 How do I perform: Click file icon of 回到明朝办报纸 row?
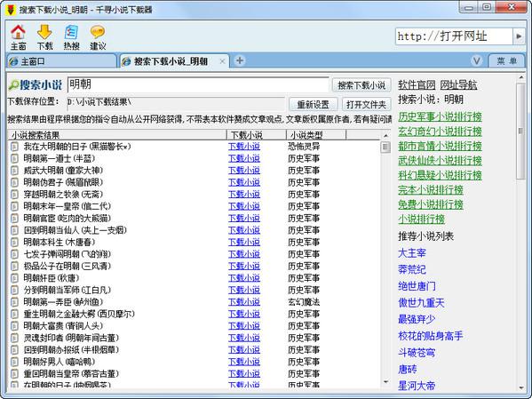click(x=14, y=350)
